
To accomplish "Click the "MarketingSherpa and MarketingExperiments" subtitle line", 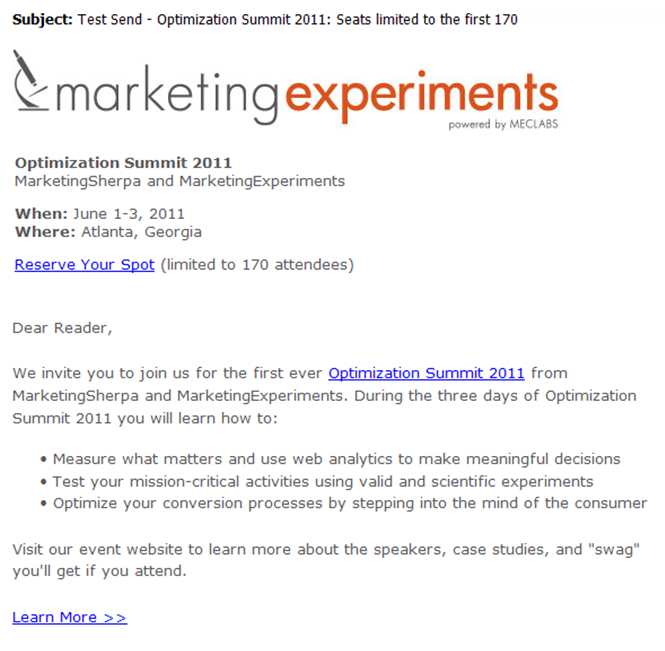I will pyautogui.click(x=180, y=181).
